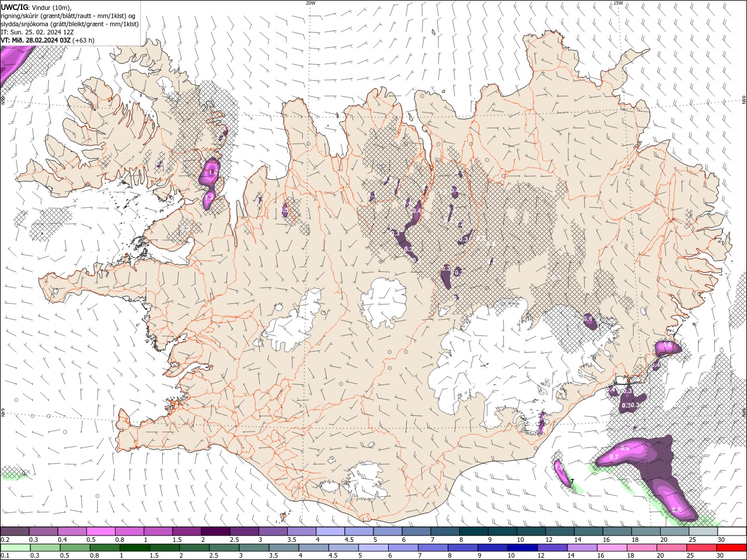Click the "1.6" value on the Westfjords snow blob
The height and width of the screenshot is (560, 747).
pos(212,173)
